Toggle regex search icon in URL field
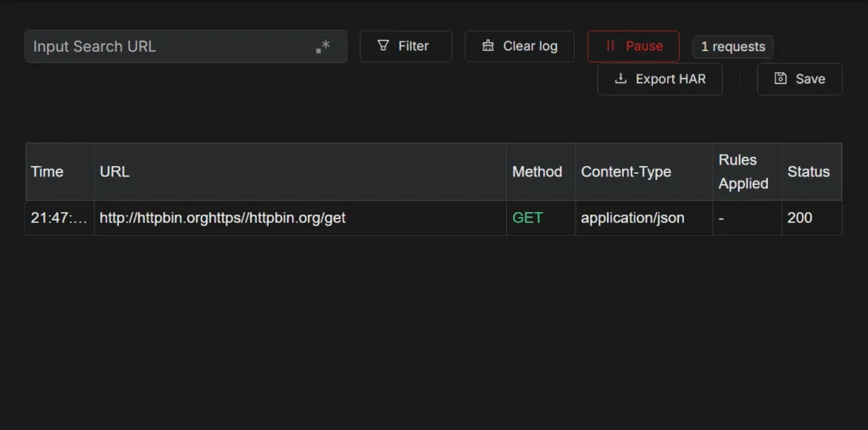The image size is (868, 430). click(323, 46)
